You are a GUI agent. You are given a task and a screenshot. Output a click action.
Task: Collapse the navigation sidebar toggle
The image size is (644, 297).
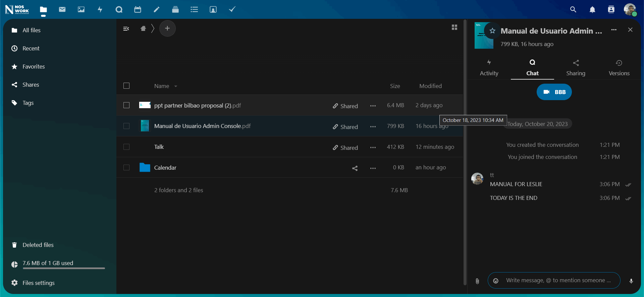point(126,29)
